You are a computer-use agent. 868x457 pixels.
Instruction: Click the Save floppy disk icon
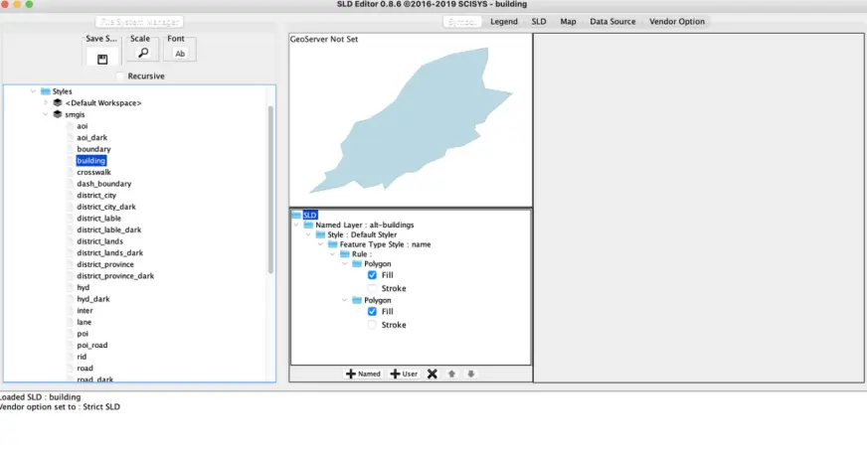pyautogui.click(x=101, y=59)
